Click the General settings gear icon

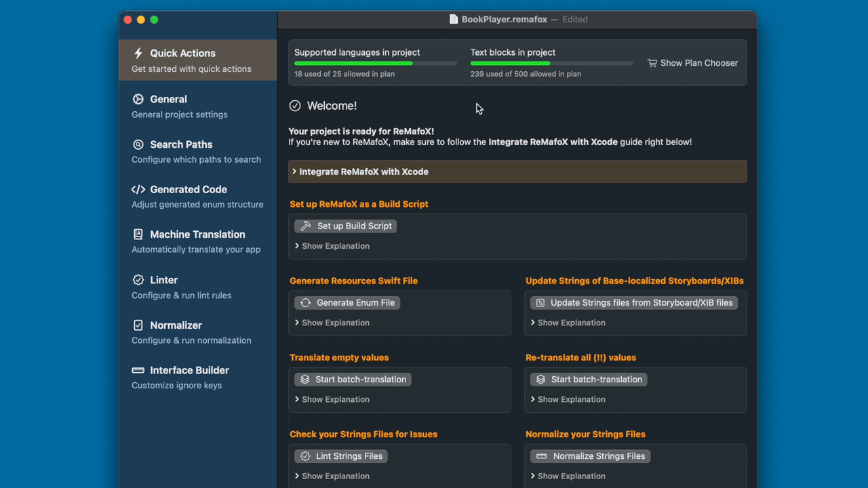click(x=138, y=99)
